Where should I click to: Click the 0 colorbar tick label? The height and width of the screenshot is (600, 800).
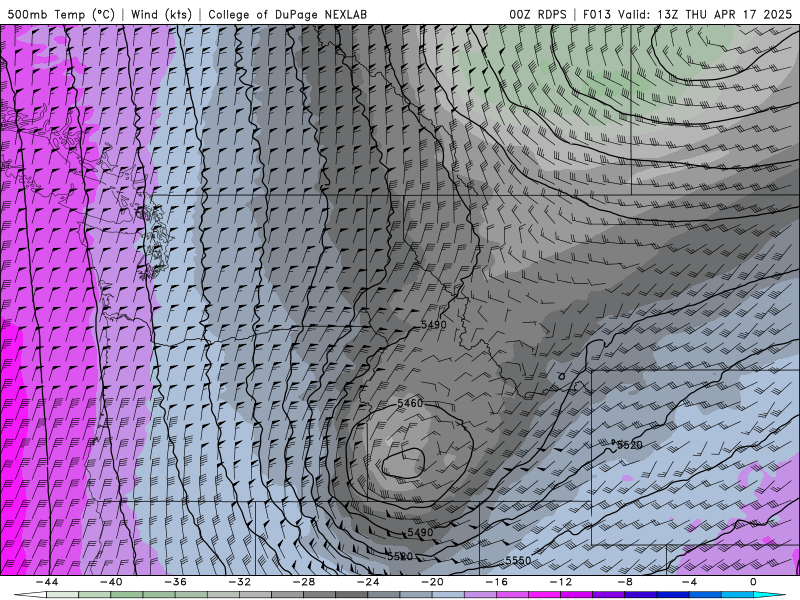click(754, 582)
